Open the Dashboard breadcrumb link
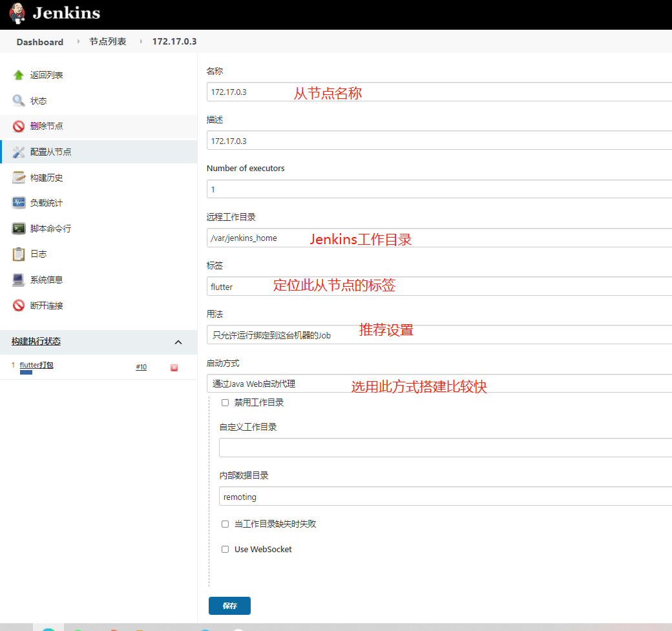This screenshot has height=631, width=672. click(40, 42)
